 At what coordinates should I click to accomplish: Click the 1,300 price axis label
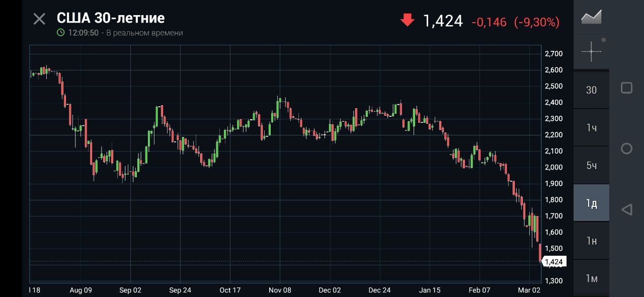click(x=553, y=280)
